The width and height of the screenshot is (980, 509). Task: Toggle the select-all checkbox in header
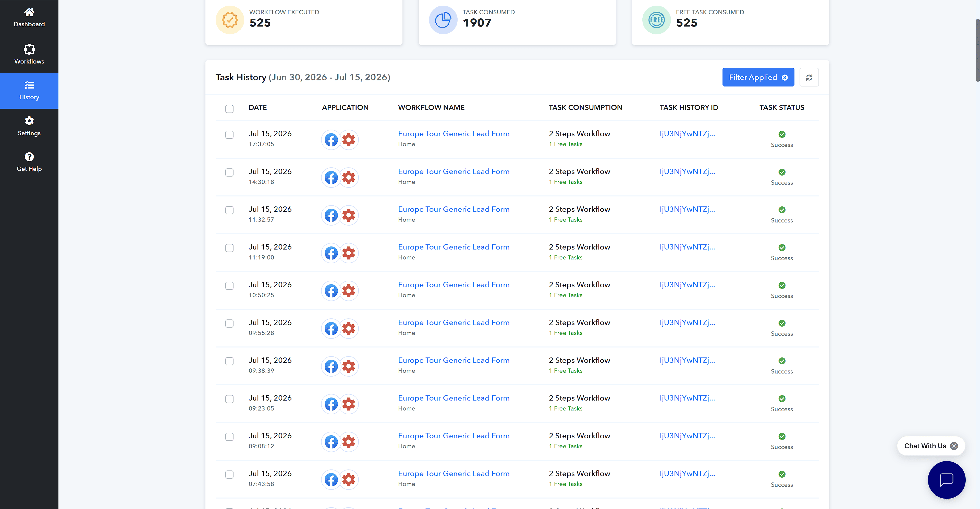229,109
